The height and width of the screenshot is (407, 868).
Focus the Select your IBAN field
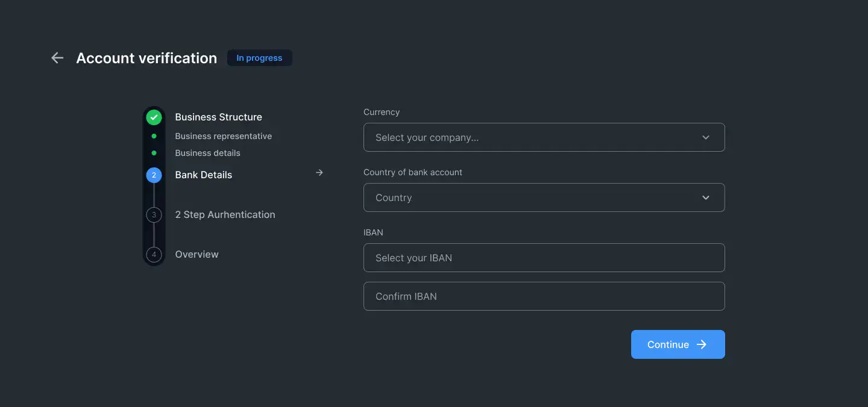point(544,258)
